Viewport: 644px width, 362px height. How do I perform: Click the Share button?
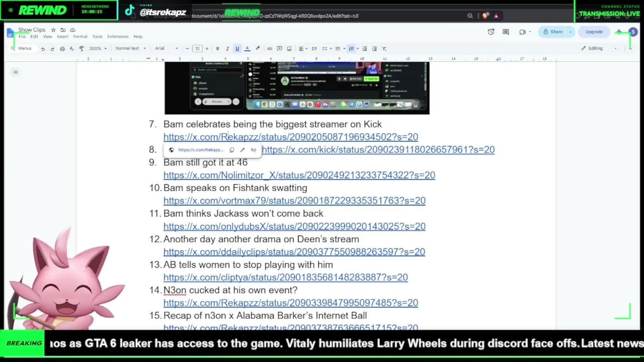coord(552,32)
